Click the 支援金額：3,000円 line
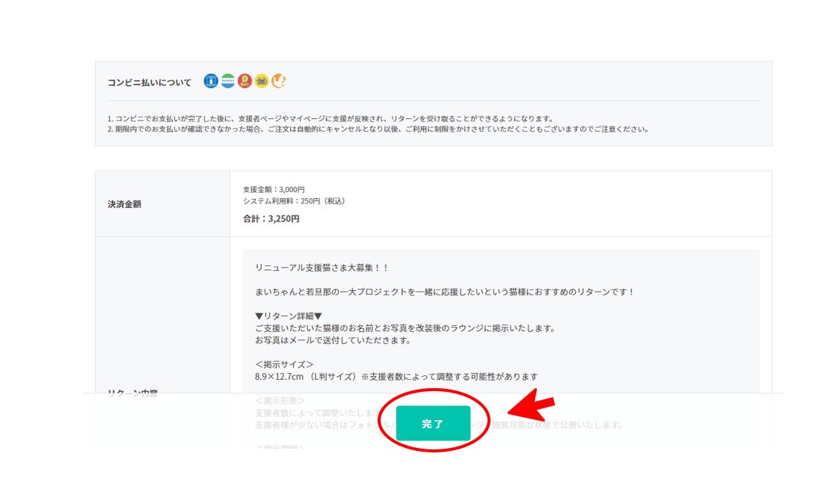Image resolution: width=830 pixels, height=504 pixels. pyautogui.click(x=274, y=190)
